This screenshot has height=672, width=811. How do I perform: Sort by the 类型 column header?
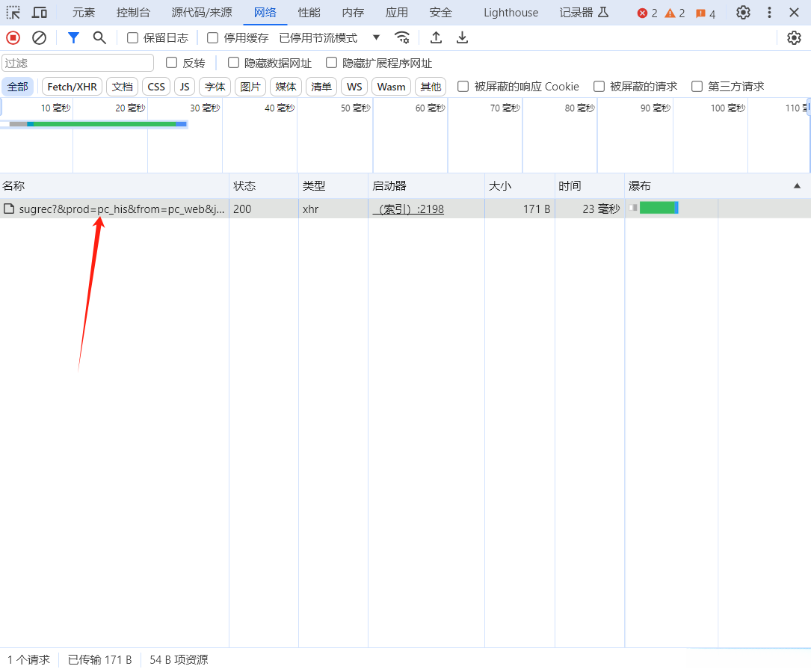click(x=333, y=185)
